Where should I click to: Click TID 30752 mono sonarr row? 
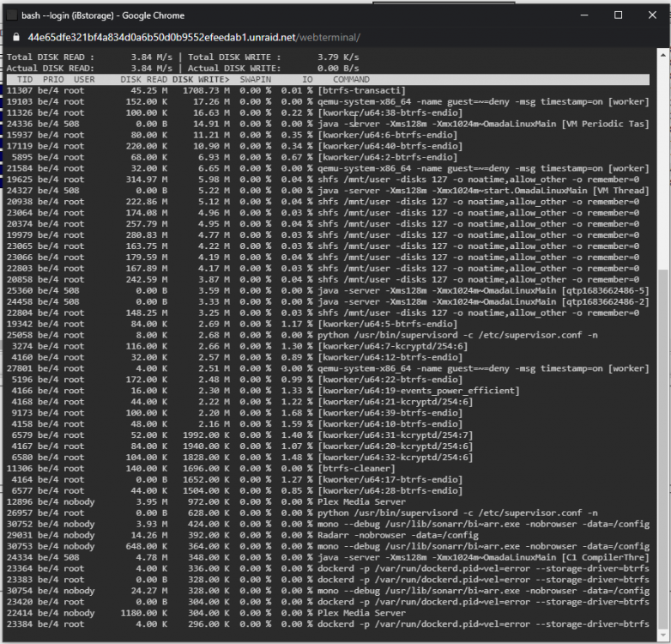pos(328,524)
